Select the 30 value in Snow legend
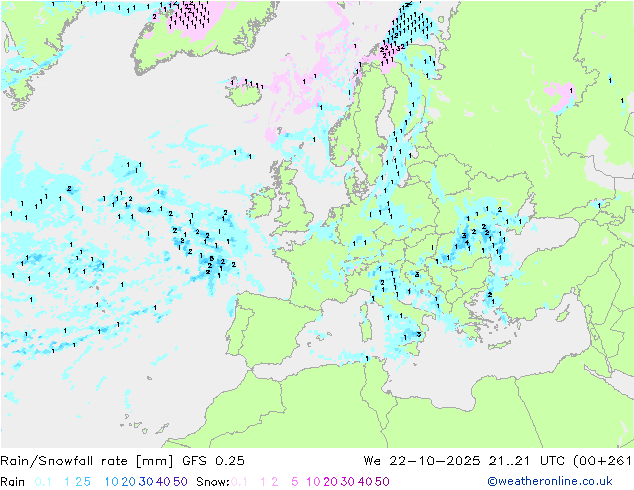 [x=347, y=482]
